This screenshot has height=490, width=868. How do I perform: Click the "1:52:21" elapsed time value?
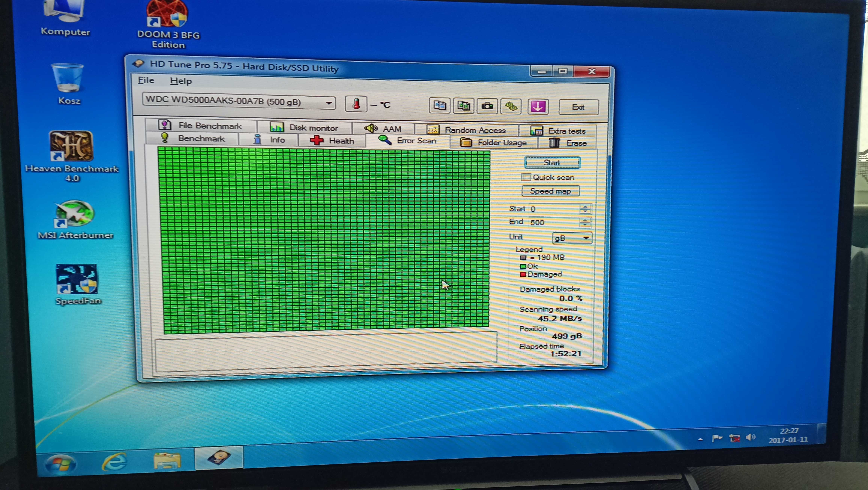tap(566, 353)
